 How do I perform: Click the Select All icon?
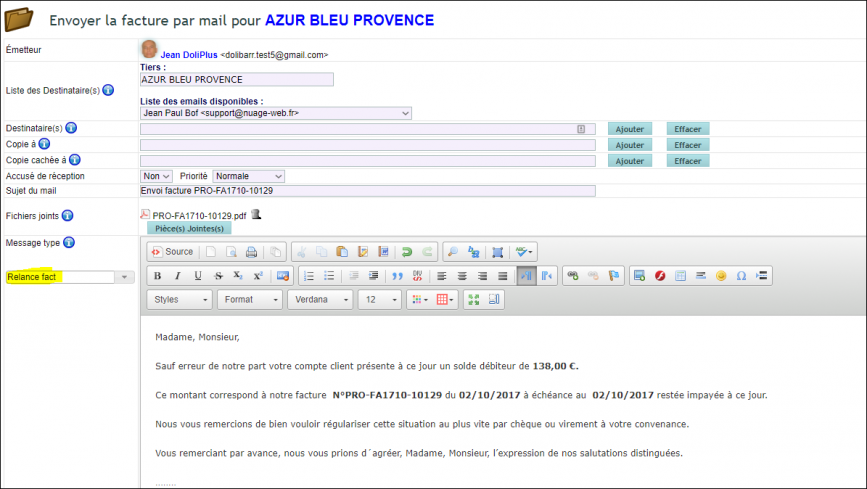coord(497,252)
